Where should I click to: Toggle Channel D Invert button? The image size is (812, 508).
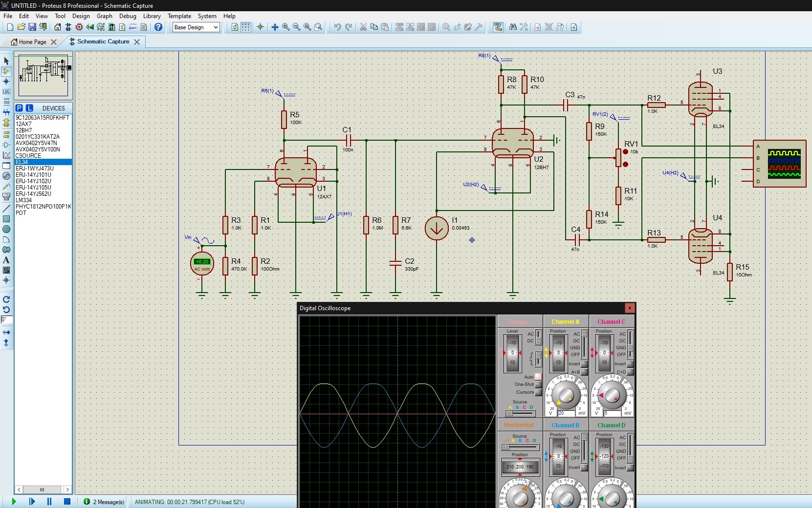[630, 467]
